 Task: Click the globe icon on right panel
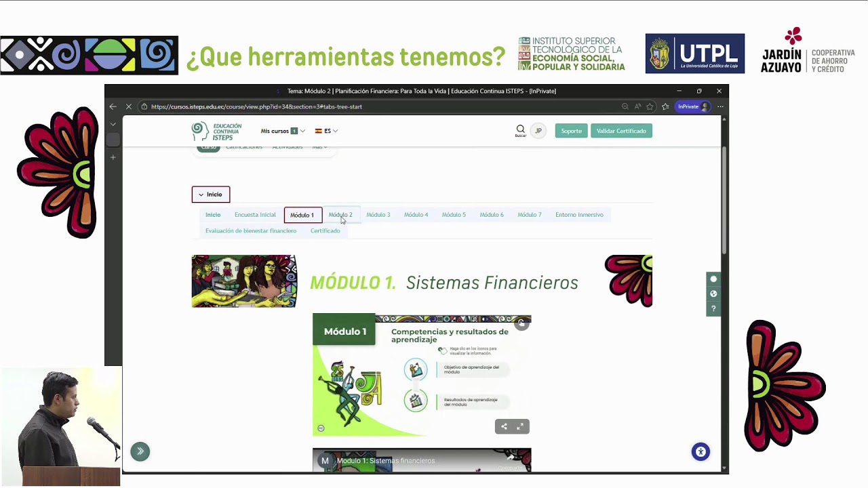713,294
